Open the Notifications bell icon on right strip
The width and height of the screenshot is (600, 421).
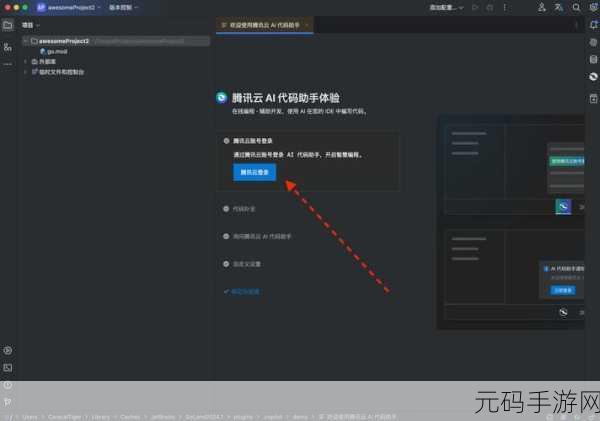tap(593, 25)
